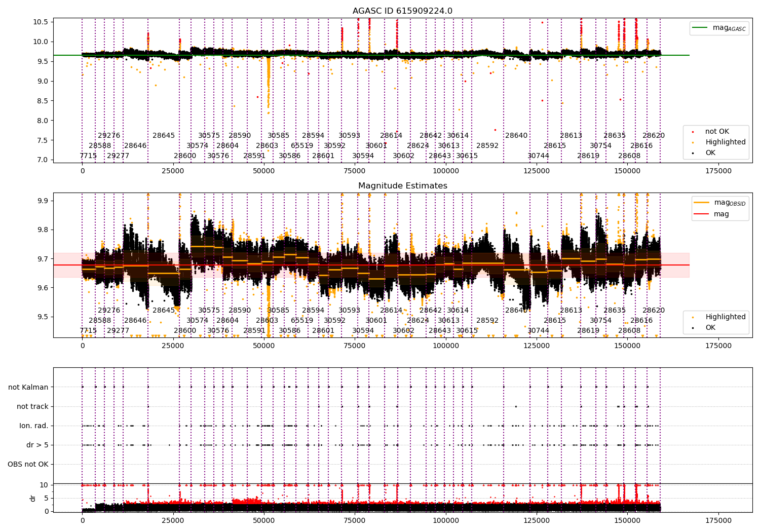Click the 7.0 y-axis tick label
Image resolution: width=760 pixels, height=532 pixels.
pos(42,160)
